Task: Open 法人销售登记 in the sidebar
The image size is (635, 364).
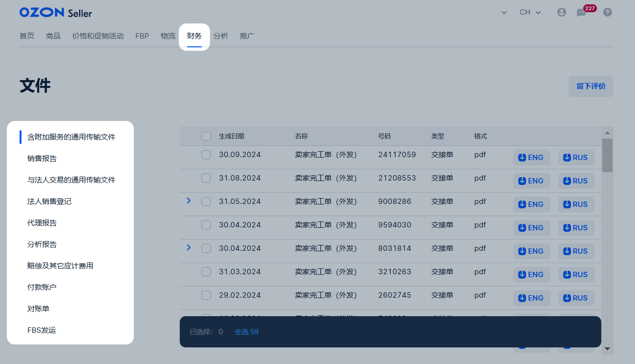Action: point(49,202)
